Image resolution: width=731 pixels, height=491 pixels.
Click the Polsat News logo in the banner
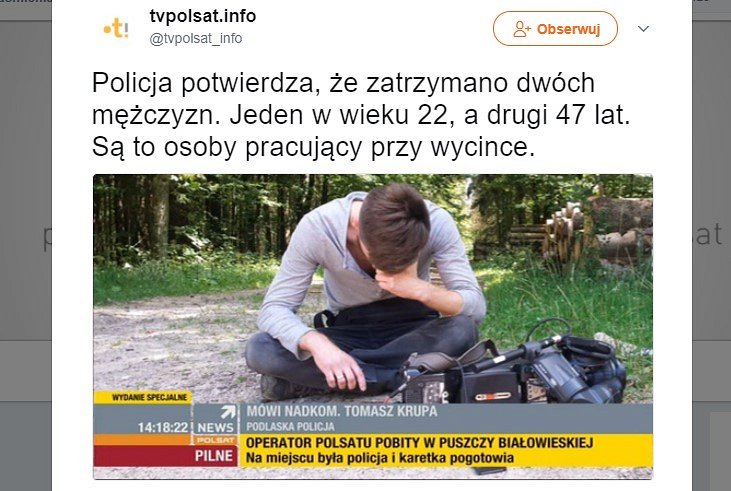[x=215, y=424]
